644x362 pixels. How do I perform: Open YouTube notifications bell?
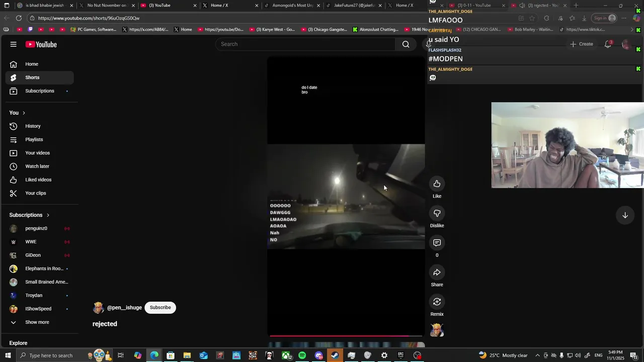tap(608, 44)
